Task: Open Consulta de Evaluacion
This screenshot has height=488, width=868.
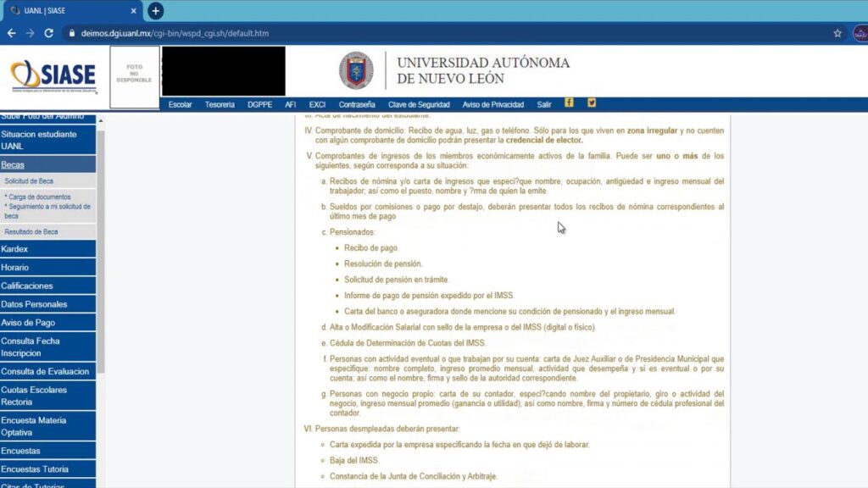Action: (x=47, y=371)
